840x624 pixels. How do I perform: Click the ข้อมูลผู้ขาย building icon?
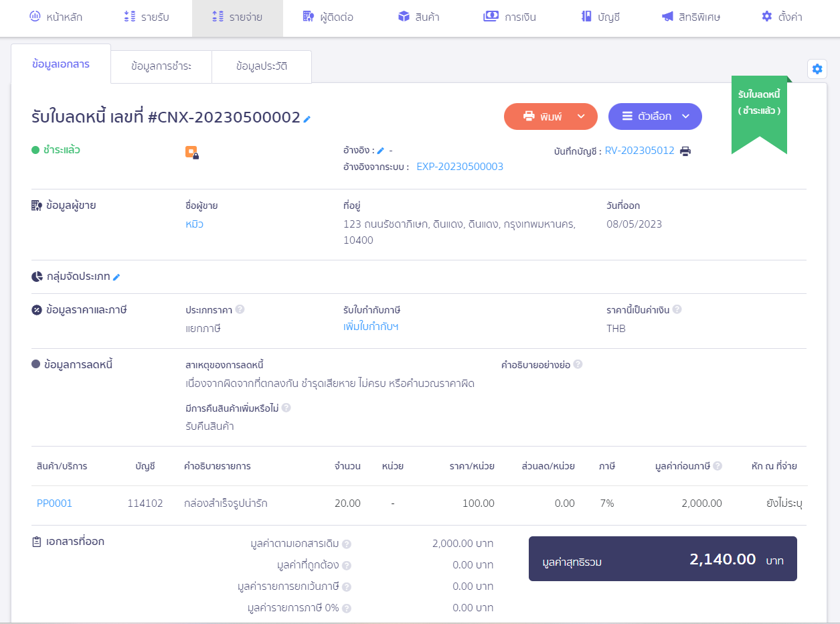point(37,206)
